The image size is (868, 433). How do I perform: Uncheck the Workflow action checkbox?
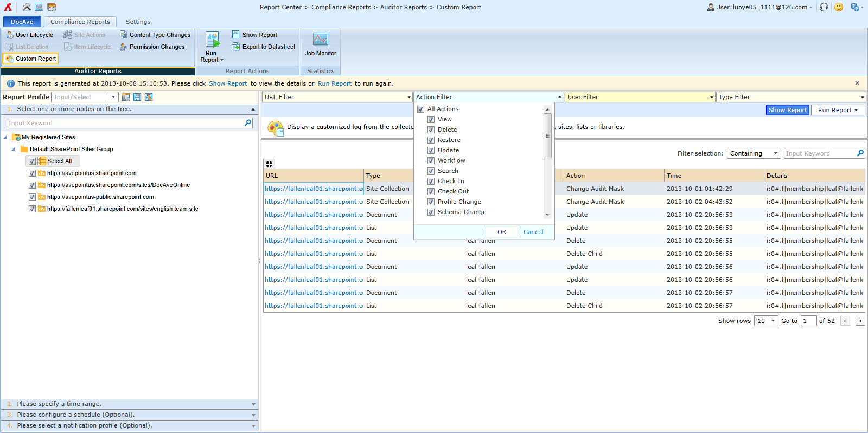[431, 160]
